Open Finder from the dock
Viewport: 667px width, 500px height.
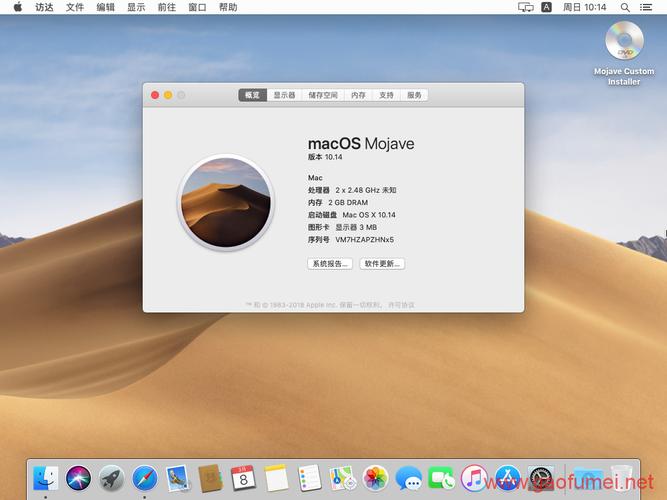pos(46,479)
